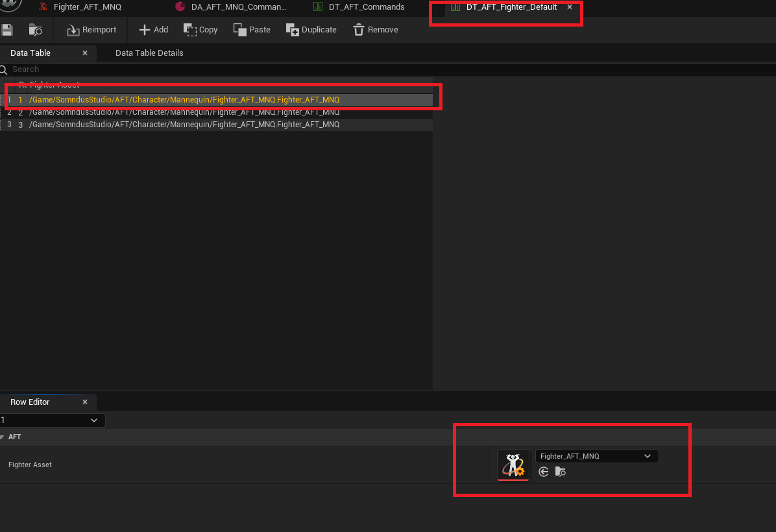Click the data table Search field
Screen dimensions: 776x532
point(195,69)
